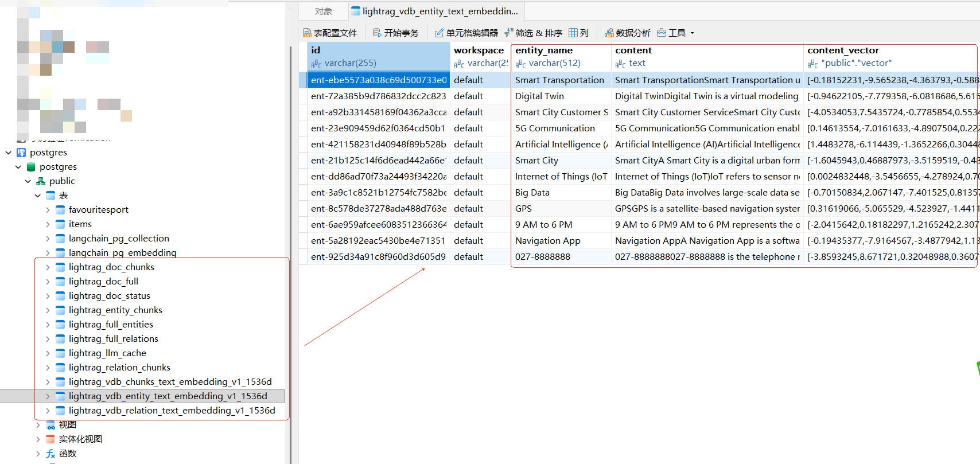980x464 pixels.
Task: Click the id column header
Action: [379, 57]
